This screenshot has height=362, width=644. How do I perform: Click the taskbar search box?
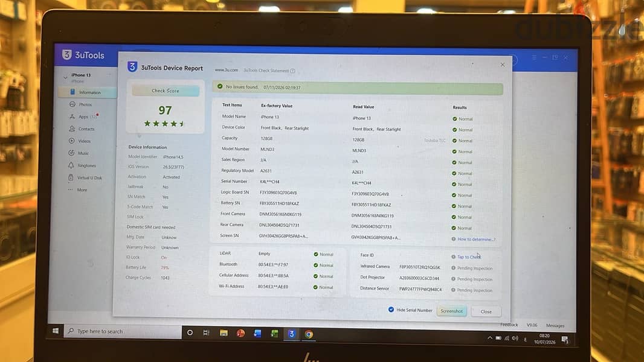point(123,331)
